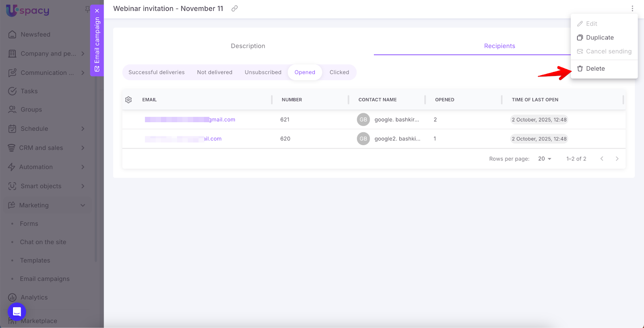644x328 pixels.
Task: Open the chat support bubble
Action: click(17, 312)
